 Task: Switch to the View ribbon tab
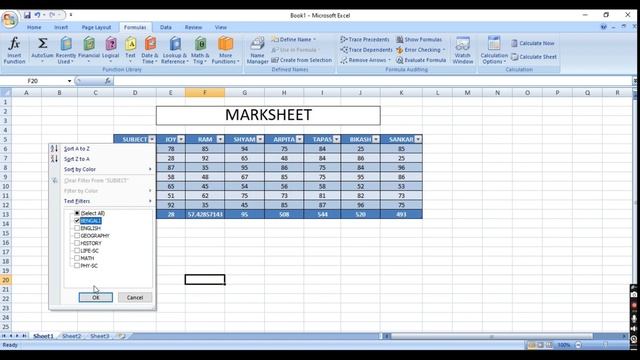pos(220,27)
